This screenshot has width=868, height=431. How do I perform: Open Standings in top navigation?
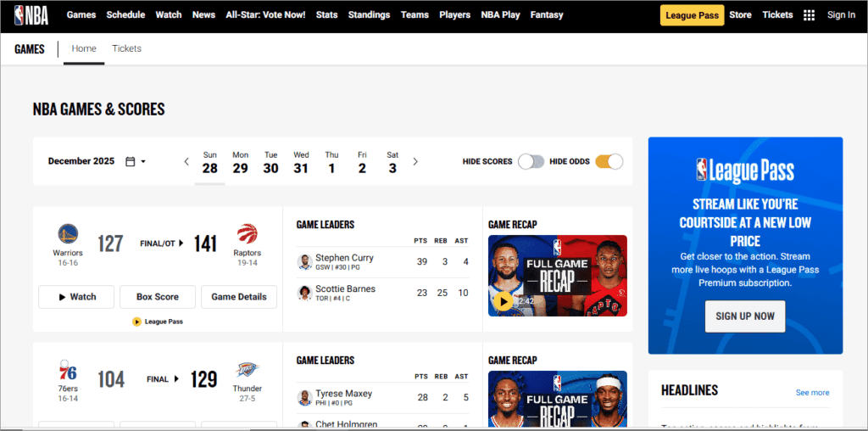click(x=370, y=15)
